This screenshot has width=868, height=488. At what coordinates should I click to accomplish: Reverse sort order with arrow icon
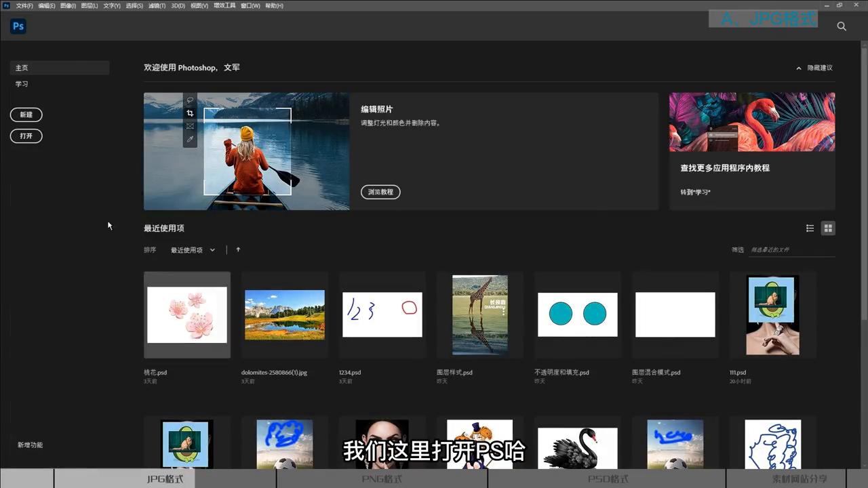(x=238, y=249)
